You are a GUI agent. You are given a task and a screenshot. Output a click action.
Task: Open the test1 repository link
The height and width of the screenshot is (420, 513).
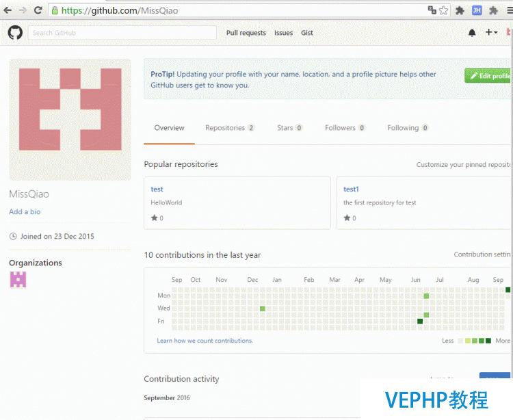(x=351, y=189)
